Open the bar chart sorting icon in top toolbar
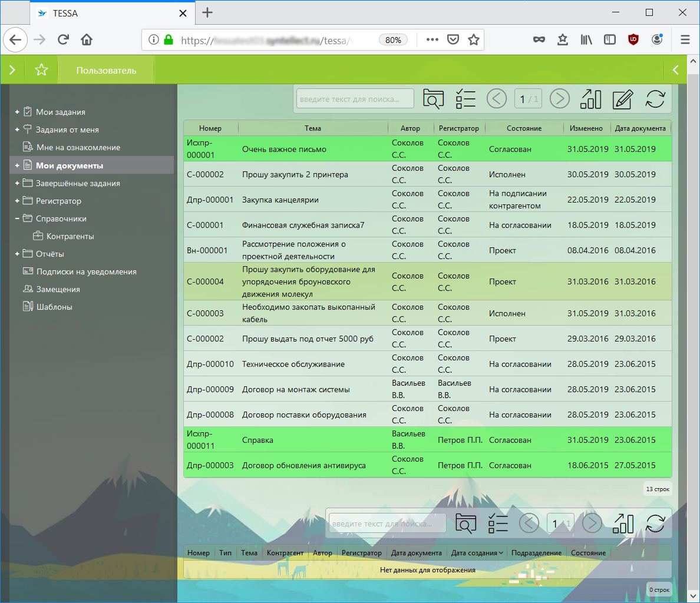 [590, 99]
